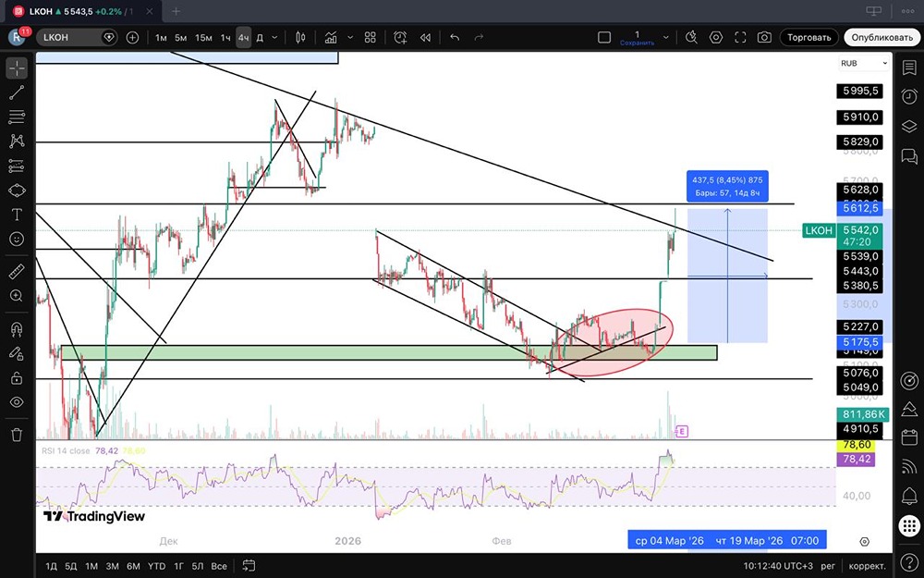Set date range to YTD
This screenshot has width=924, height=578.
[156, 566]
